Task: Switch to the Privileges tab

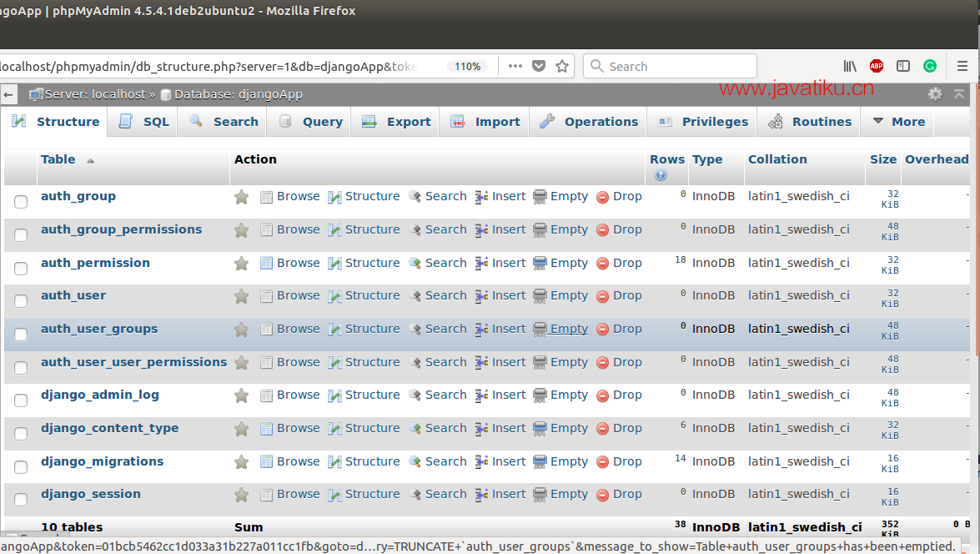Action: (x=702, y=121)
